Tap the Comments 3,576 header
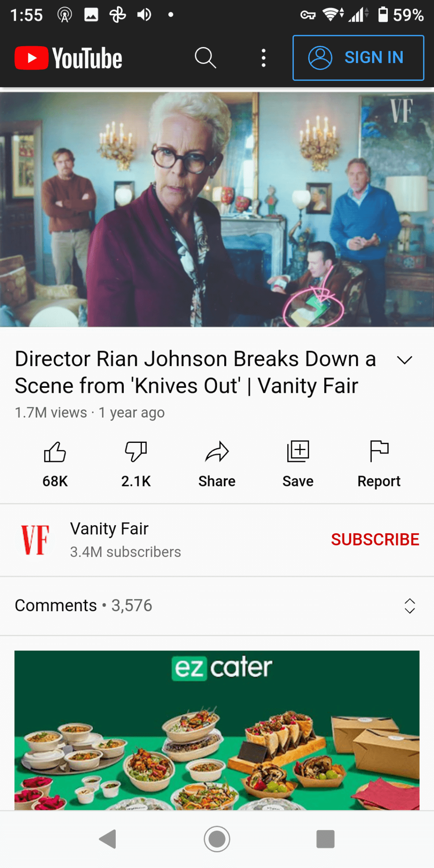 83,606
